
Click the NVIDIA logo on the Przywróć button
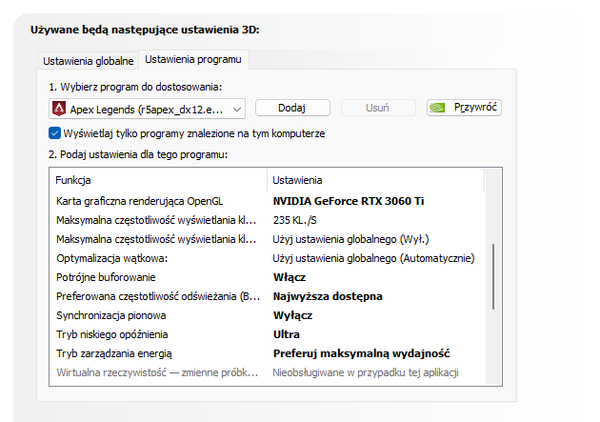[x=437, y=108]
